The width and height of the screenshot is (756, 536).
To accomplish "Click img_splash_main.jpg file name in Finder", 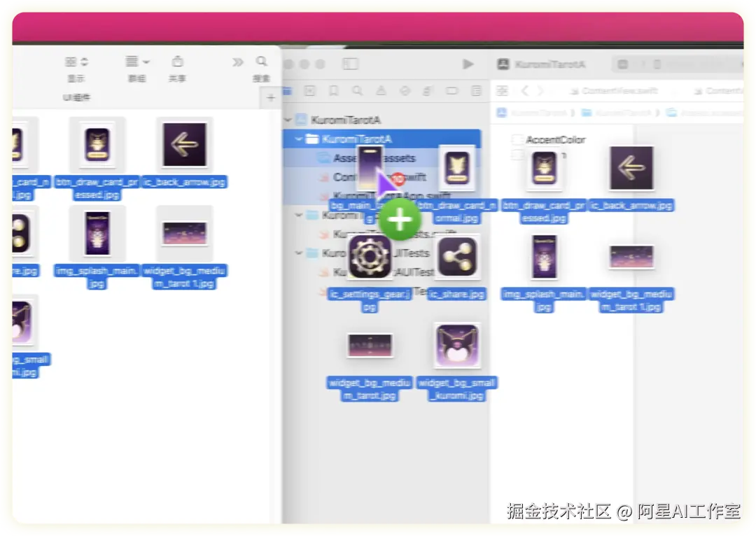I will pos(97,277).
